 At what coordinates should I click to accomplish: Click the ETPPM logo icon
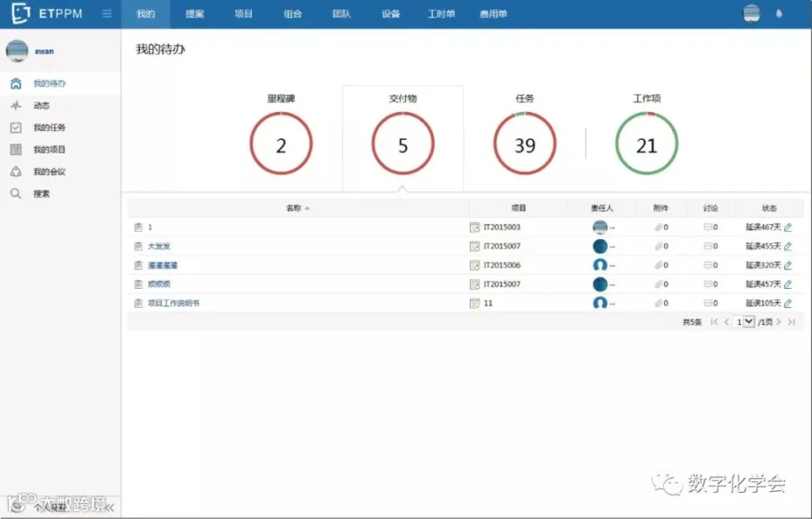[20, 13]
